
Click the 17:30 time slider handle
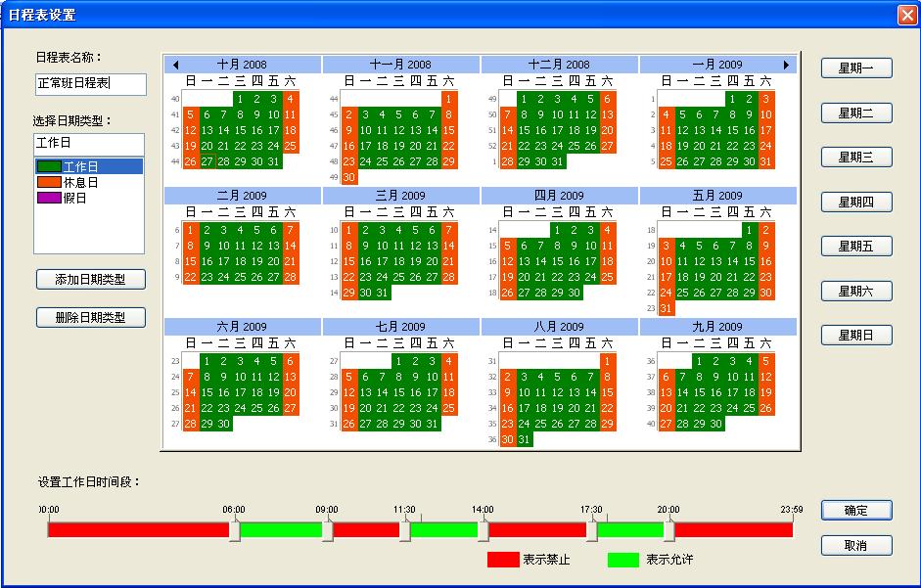[x=591, y=529]
